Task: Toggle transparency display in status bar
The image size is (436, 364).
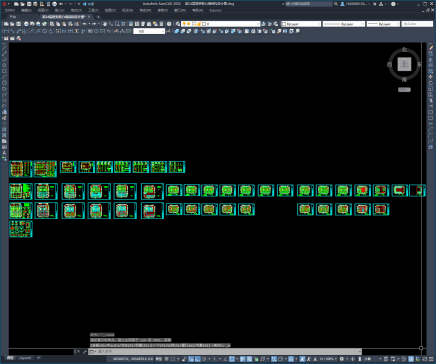Action: coord(249,359)
